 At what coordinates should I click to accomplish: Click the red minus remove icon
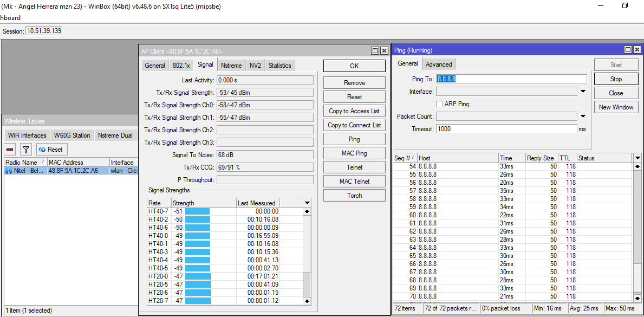click(10, 149)
